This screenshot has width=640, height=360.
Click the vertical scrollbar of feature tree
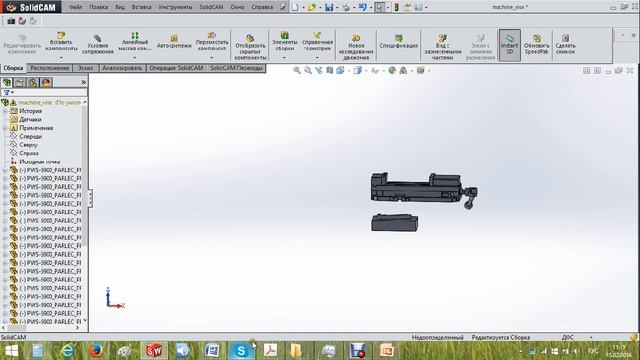(85, 176)
